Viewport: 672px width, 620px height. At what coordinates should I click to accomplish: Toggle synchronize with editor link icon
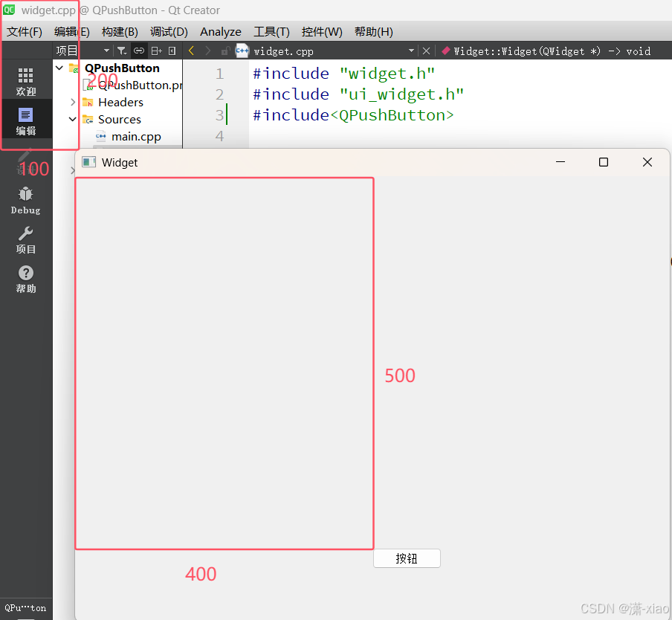(139, 51)
